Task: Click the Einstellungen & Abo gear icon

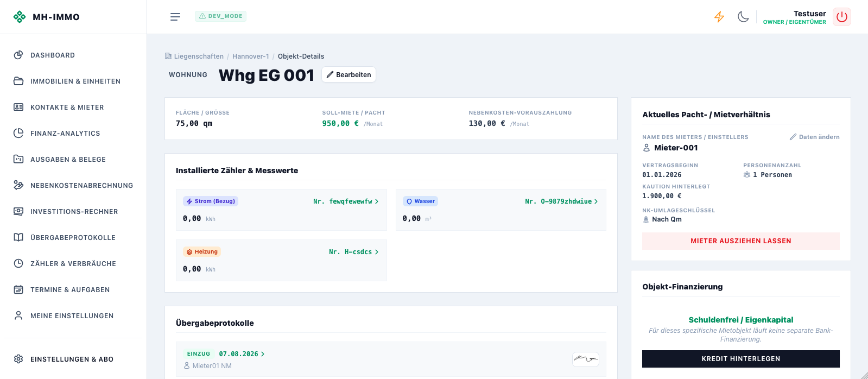Action: [x=18, y=359]
